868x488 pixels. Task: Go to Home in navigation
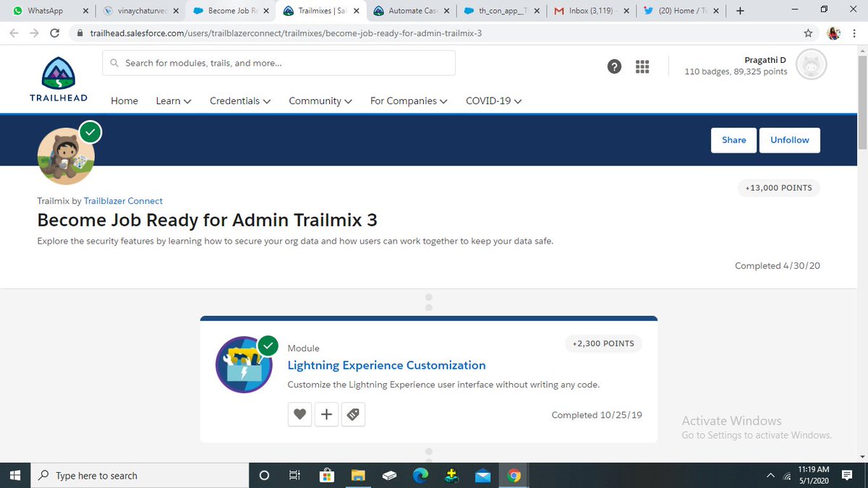124,100
